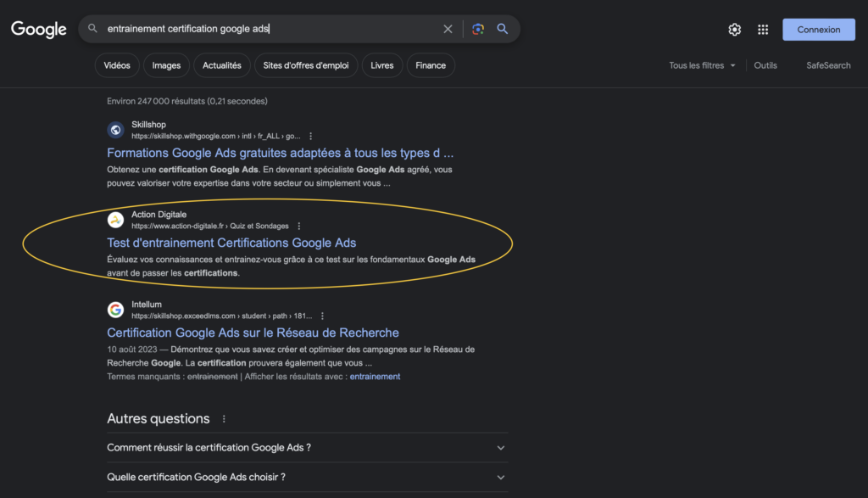The height and width of the screenshot is (498, 868).
Task: Expand Quelle certification Google Ads choisir question
Action: (307, 477)
